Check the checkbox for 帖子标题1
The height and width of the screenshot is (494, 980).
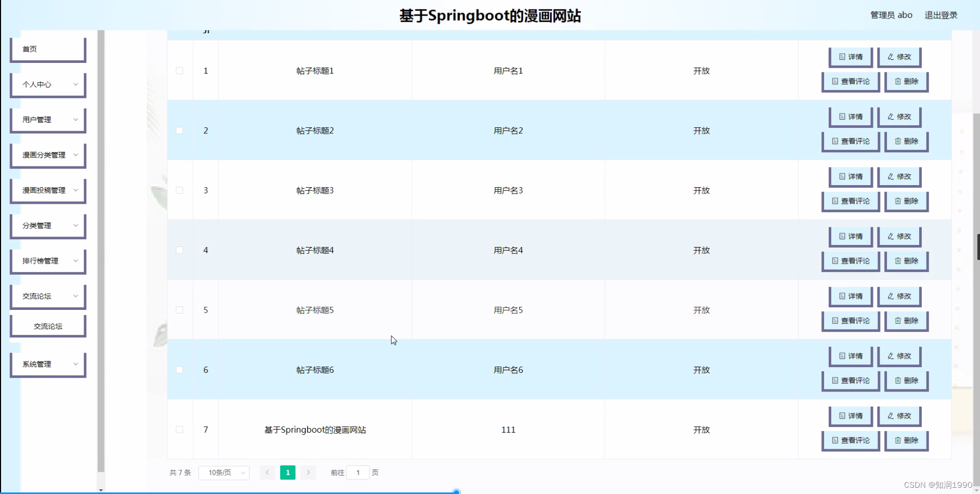pyautogui.click(x=180, y=70)
